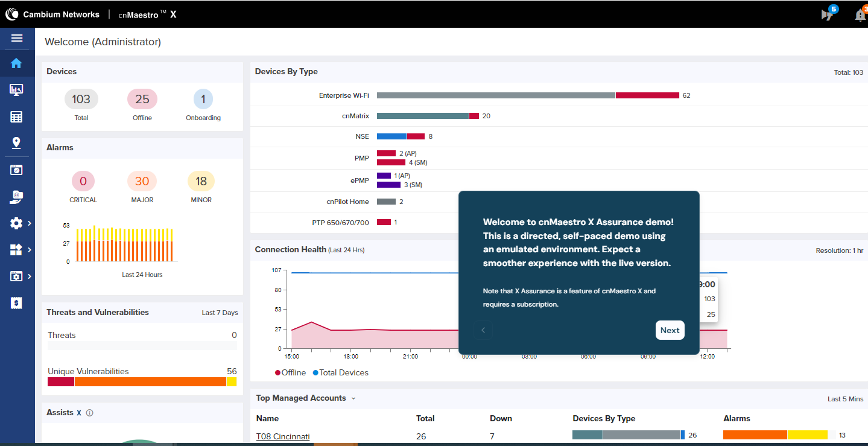Click the Unique Vulnerabilities orange bar segment

point(150,382)
